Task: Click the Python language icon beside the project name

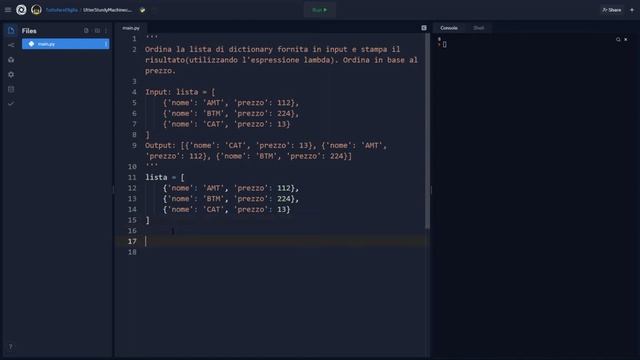Action: [142, 10]
